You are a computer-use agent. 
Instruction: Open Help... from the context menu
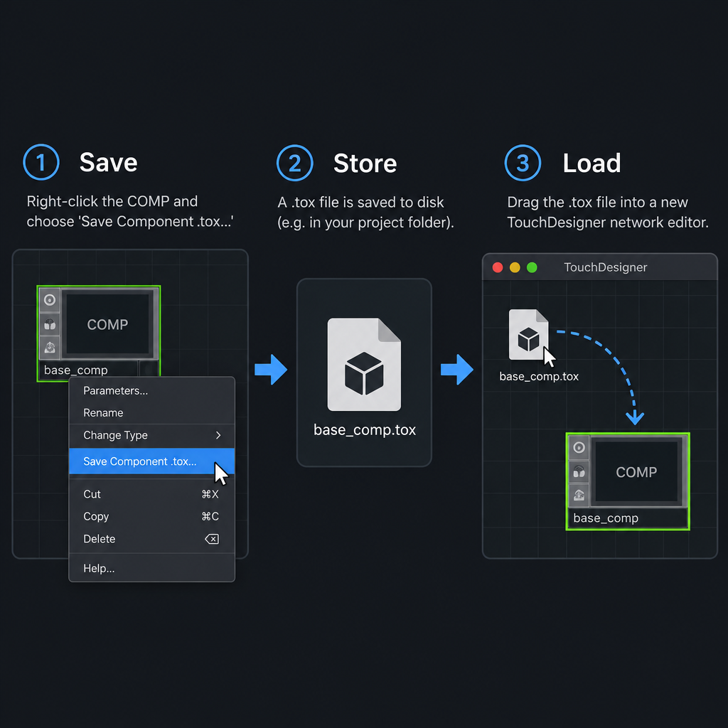coord(152,569)
